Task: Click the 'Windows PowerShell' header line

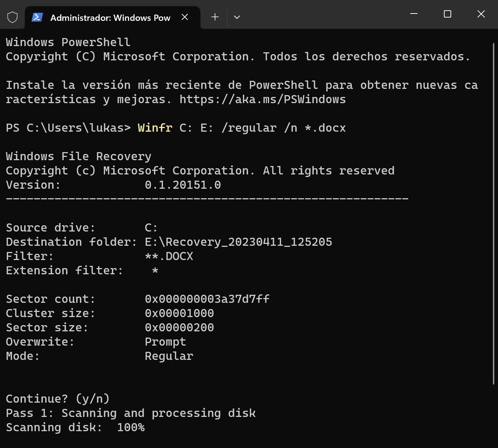Action: tap(68, 42)
